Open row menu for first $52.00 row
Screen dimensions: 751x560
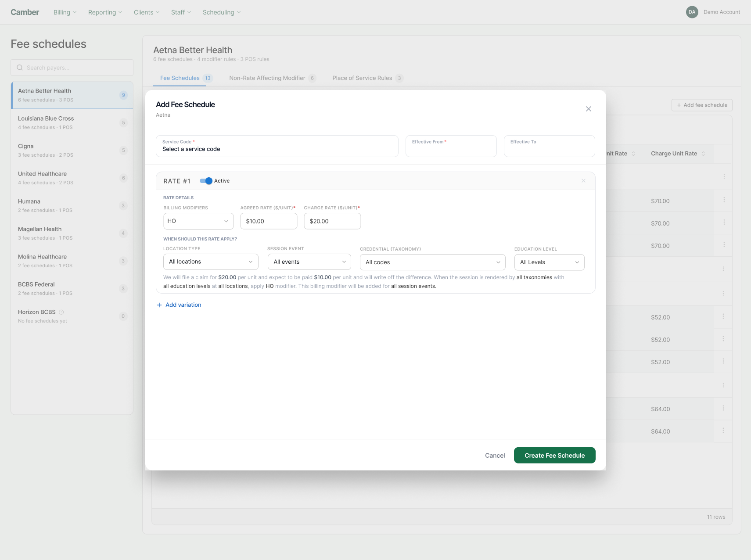tap(723, 316)
